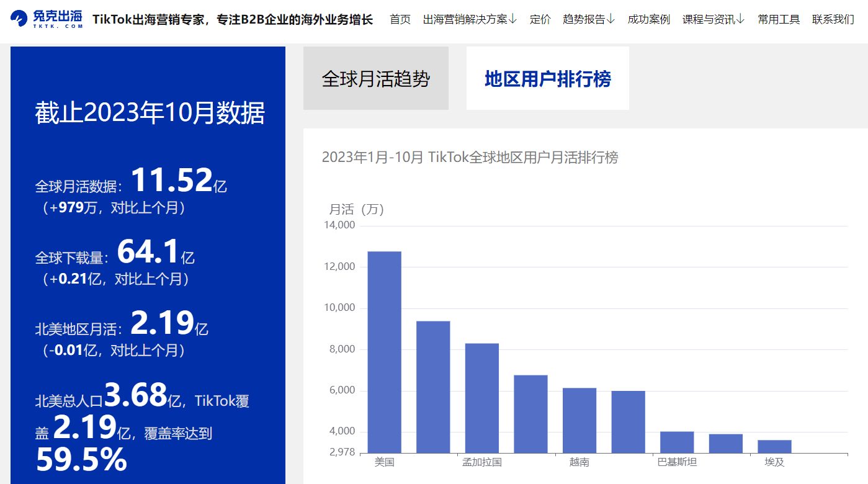Viewport: 868px width, 484px height.
Task: Switch to the 全球月活趋势 tab
Action: [375, 79]
